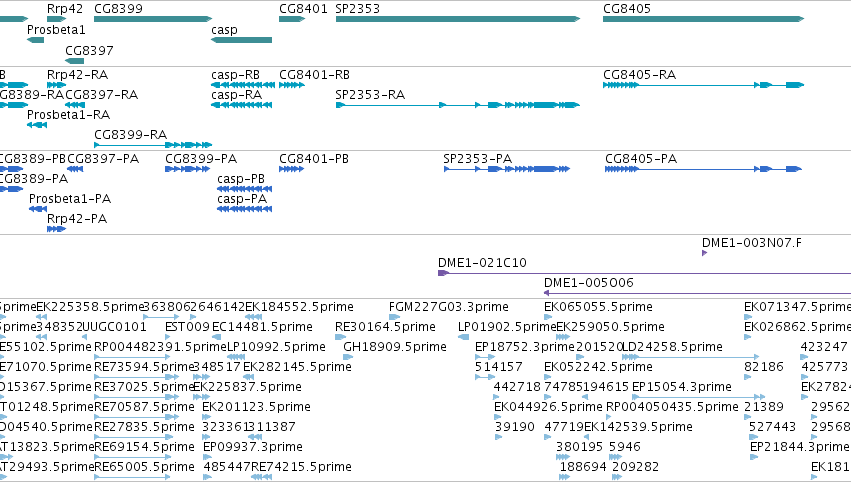Click EST EK142539.5prime

[x=638, y=428]
